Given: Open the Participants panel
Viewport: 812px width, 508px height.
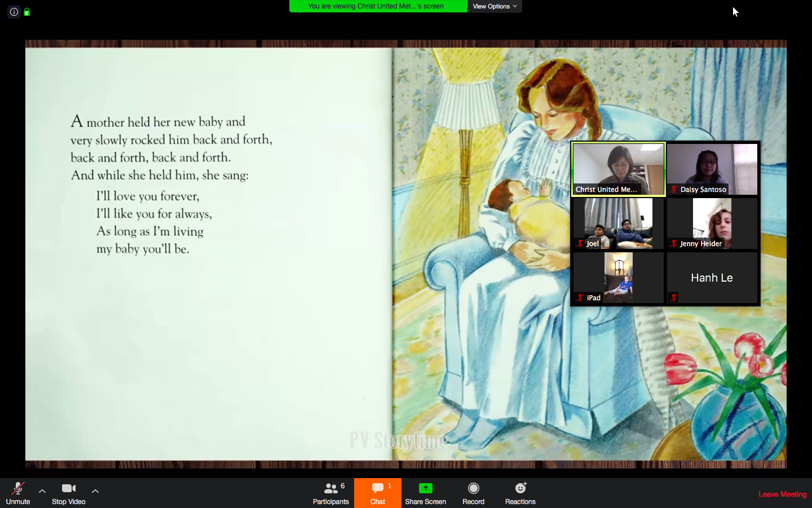Looking at the screenshot, I should pyautogui.click(x=331, y=493).
